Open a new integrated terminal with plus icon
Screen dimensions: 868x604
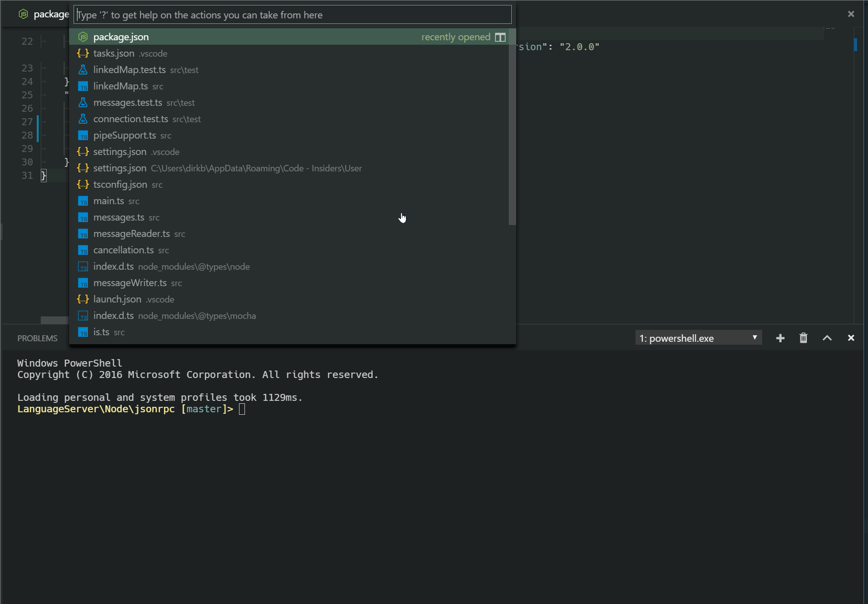pyautogui.click(x=780, y=338)
